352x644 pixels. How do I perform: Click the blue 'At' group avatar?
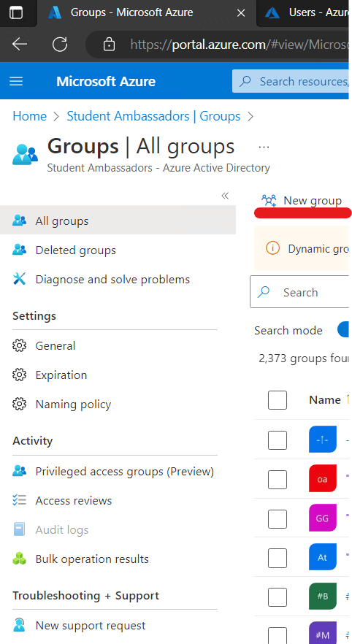[x=323, y=556]
